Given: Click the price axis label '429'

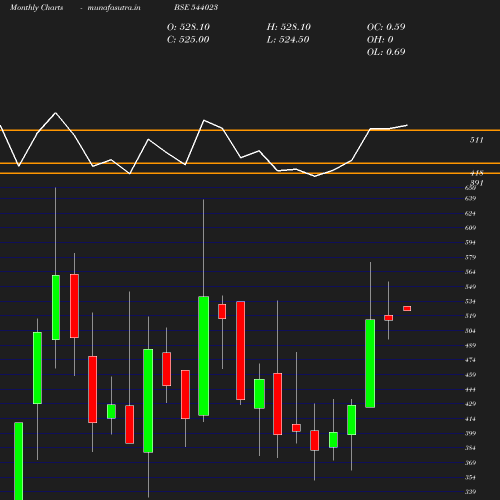Looking at the screenshot, I should [470, 404].
